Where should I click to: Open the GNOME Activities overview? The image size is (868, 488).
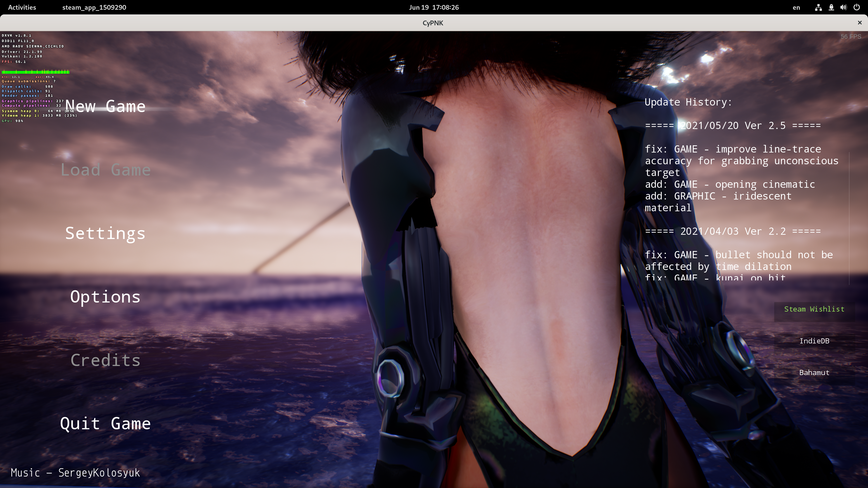pos(22,7)
